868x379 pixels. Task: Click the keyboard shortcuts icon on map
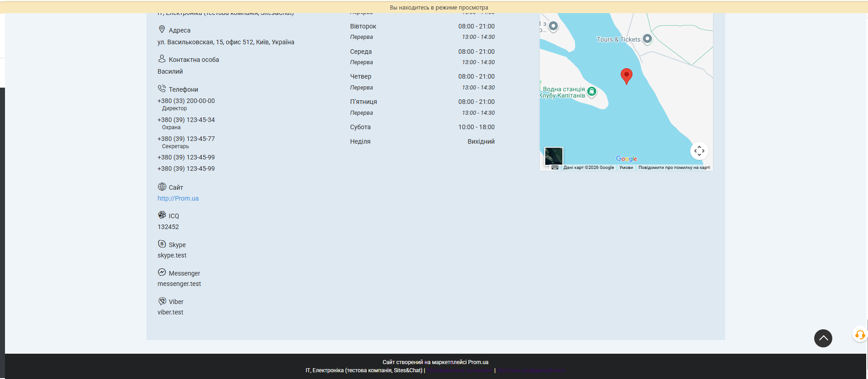pos(555,168)
